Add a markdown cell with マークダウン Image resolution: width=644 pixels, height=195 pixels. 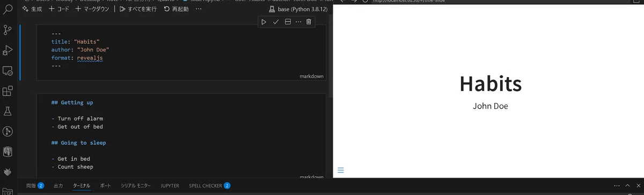pyautogui.click(x=93, y=9)
